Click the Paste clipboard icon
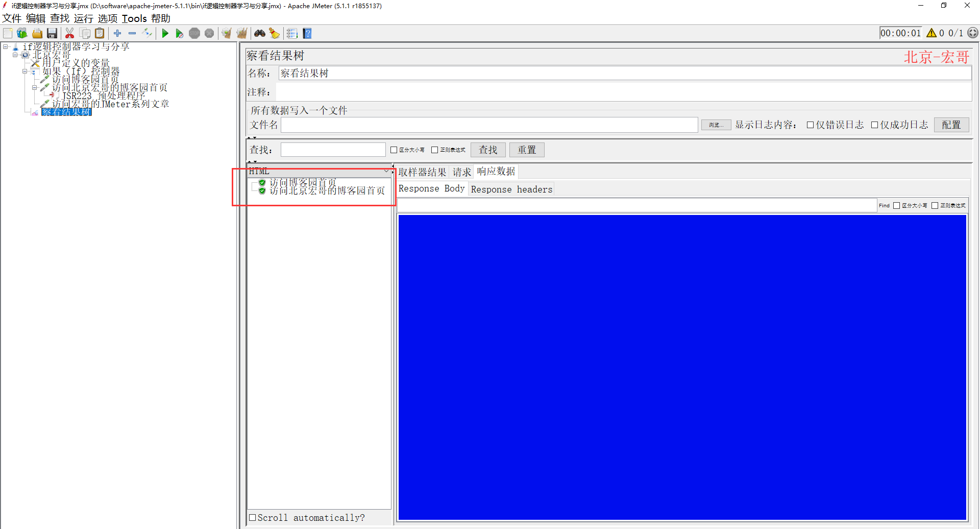Screen dimensions: 980x529 point(100,33)
